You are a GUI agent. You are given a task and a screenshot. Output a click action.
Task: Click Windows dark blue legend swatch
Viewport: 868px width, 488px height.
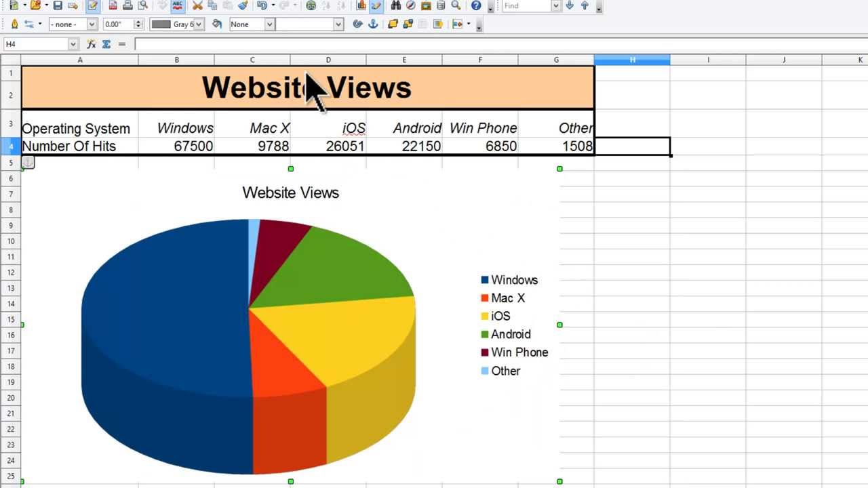[x=485, y=280]
